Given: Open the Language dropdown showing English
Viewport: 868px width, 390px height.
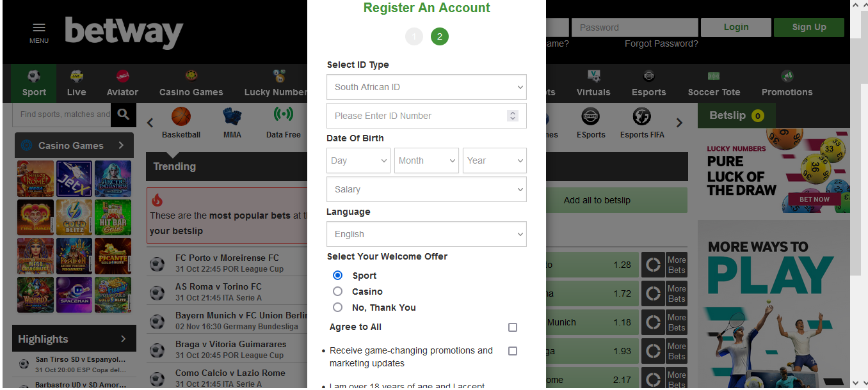Looking at the screenshot, I should (x=426, y=234).
